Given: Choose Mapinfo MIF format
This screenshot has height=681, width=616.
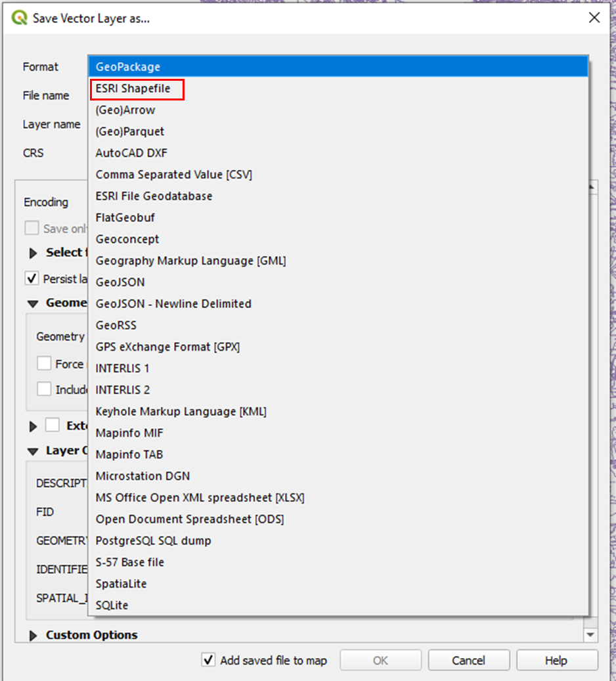Looking at the screenshot, I should tap(338, 433).
